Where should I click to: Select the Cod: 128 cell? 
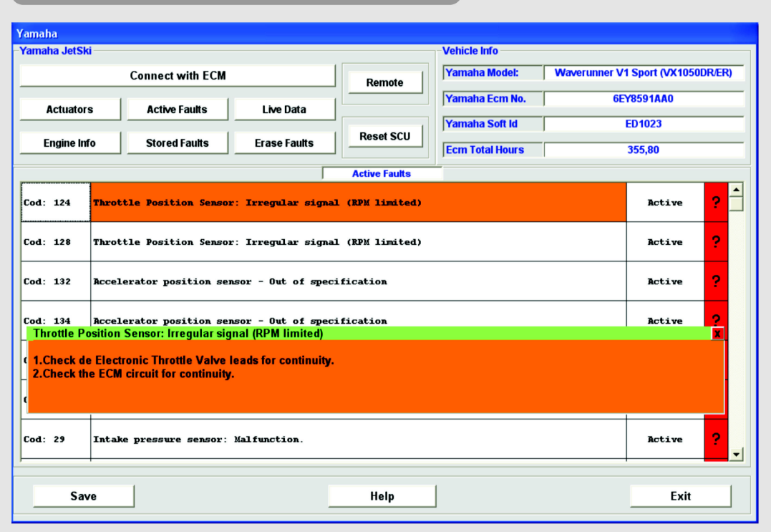[x=56, y=241]
